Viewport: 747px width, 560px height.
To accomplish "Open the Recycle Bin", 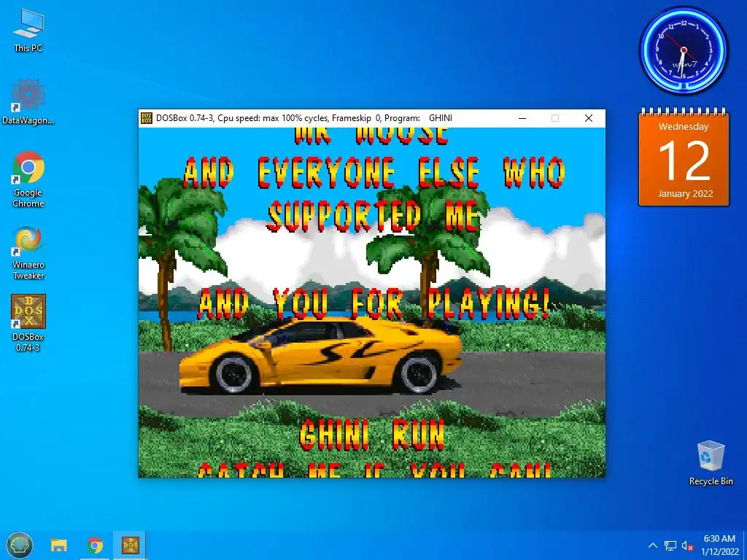I will [x=711, y=463].
